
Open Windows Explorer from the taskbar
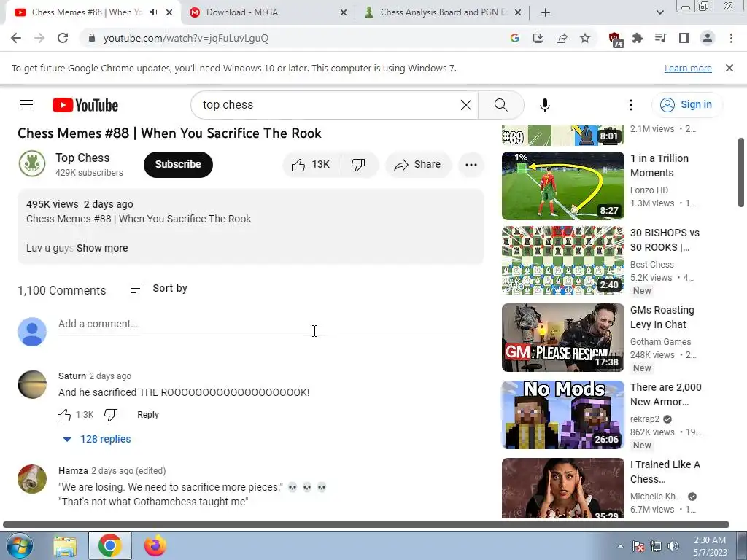click(65, 546)
